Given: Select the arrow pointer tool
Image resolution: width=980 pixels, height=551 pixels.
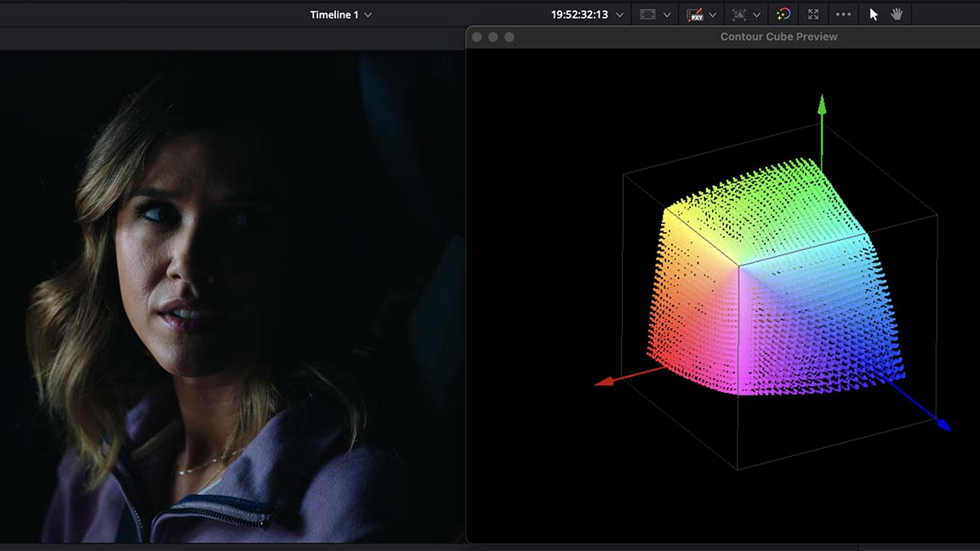Looking at the screenshot, I should point(874,14).
